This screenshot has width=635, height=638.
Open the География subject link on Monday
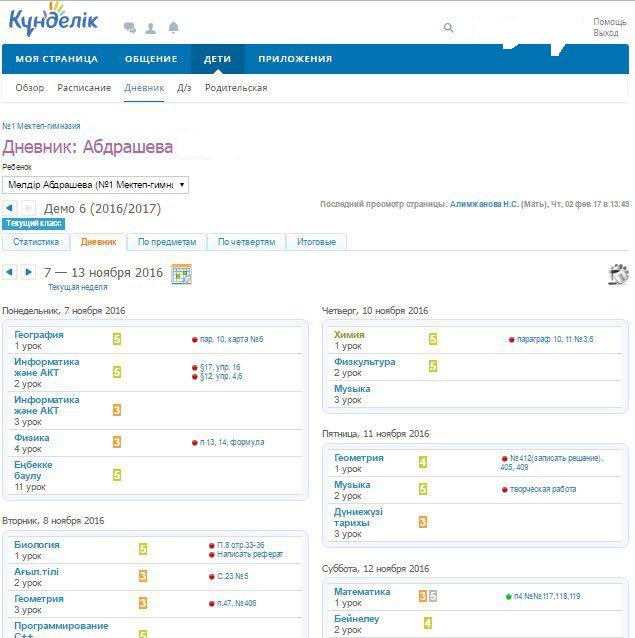tap(39, 335)
